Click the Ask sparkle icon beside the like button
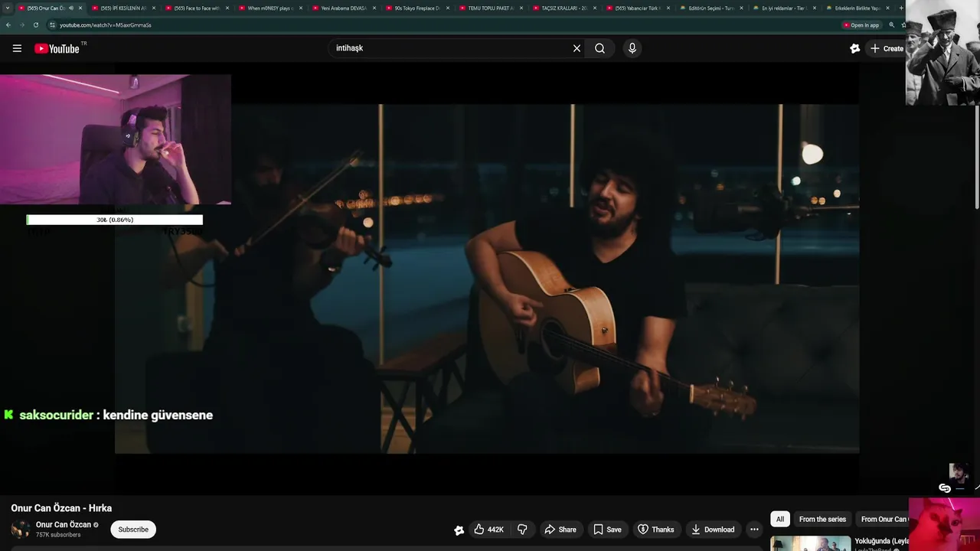The height and width of the screenshot is (551, 980). click(x=459, y=530)
